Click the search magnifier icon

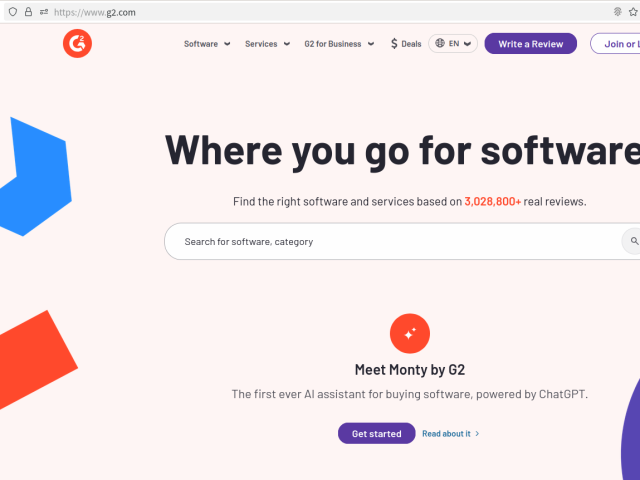(633, 241)
